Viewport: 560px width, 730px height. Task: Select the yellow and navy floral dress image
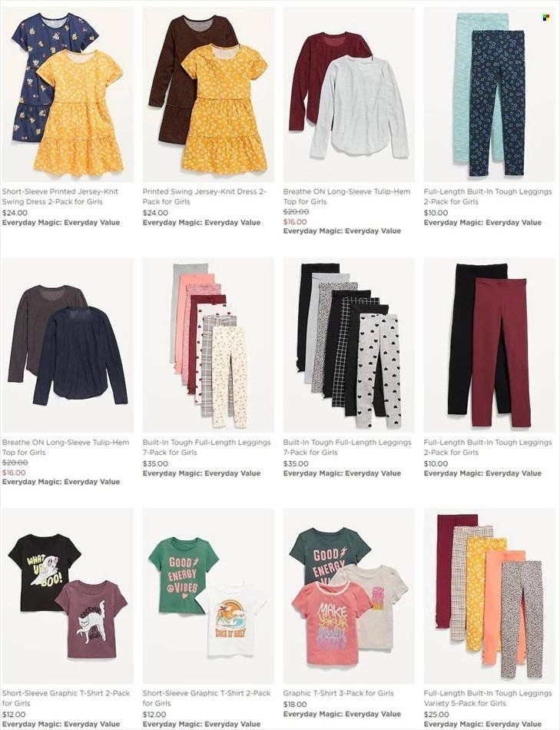[68, 95]
